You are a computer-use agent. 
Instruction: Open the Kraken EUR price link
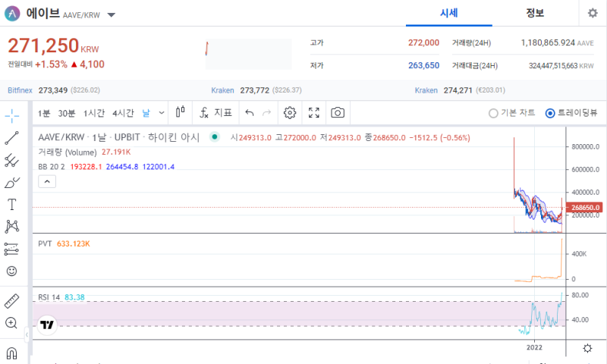(426, 90)
